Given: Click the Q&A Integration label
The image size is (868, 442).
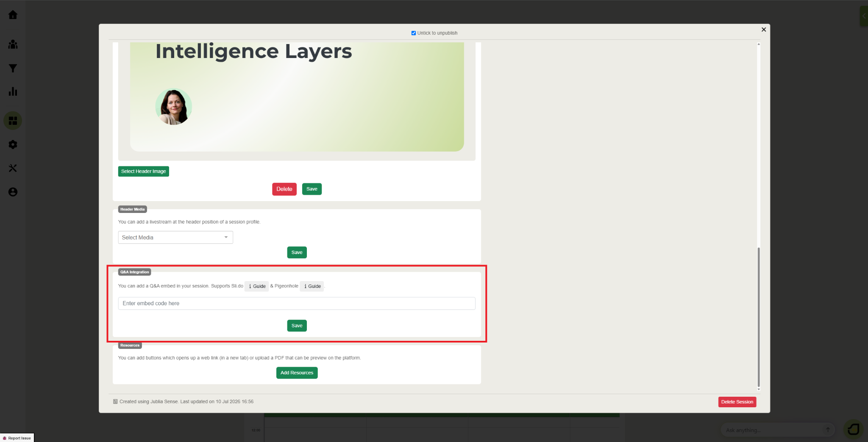Looking at the screenshot, I should (134, 272).
